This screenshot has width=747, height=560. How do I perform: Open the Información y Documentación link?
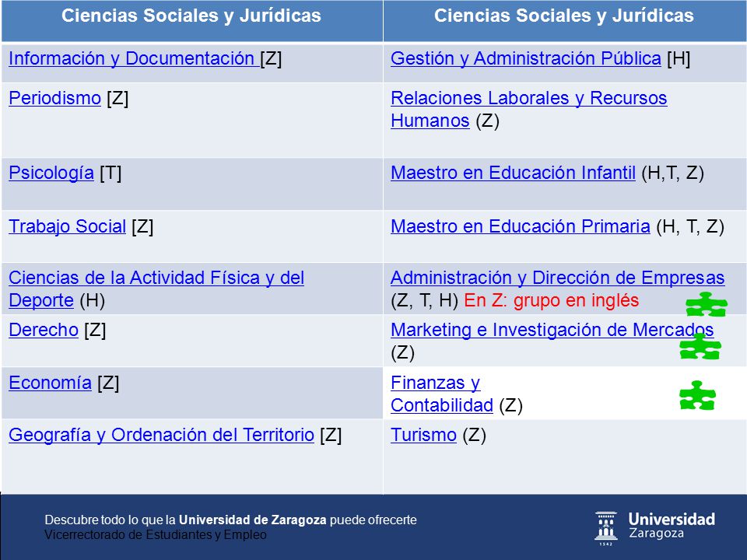click(134, 58)
